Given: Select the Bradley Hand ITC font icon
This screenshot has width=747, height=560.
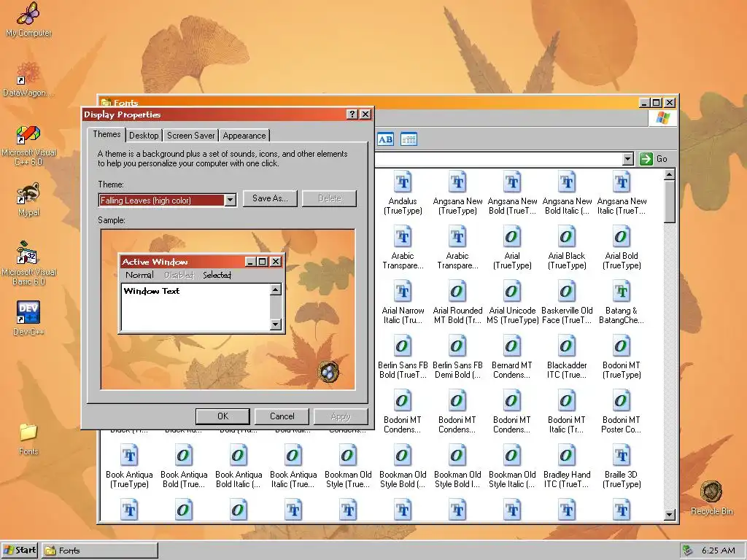Looking at the screenshot, I should (x=567, y=456).
